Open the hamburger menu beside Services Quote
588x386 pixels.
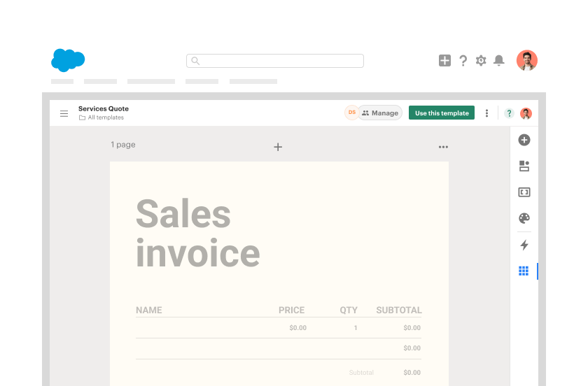64,113
